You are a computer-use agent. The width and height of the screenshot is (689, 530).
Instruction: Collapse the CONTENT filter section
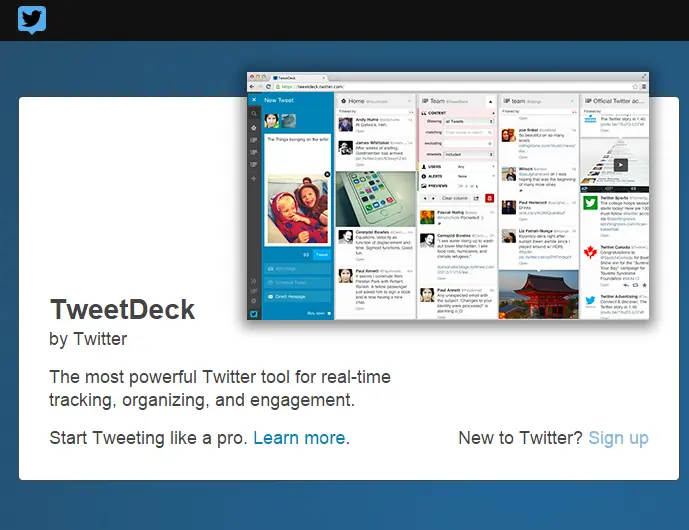pyautogui.click(x=457, y=113)
